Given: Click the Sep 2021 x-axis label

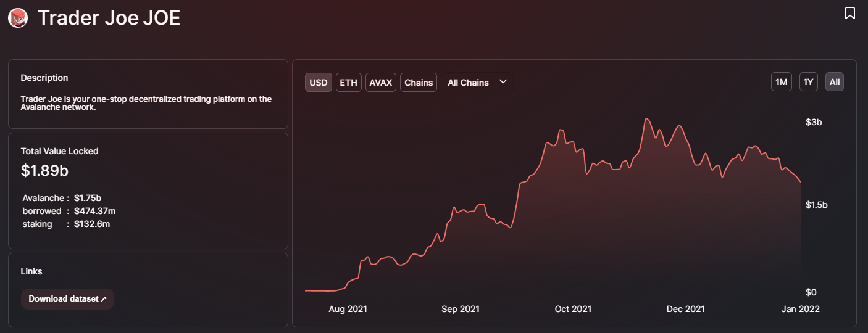Looking at the screenshot, I should [461, 309].
